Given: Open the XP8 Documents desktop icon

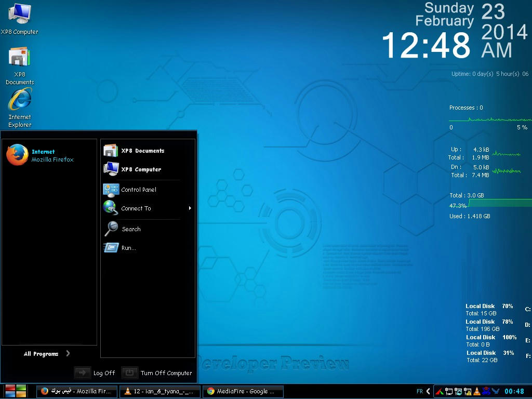Looking at the screenshot, I should click(19, 66).
